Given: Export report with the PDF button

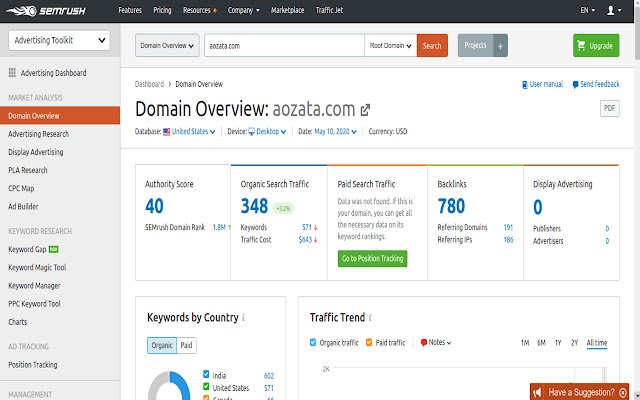Looking at the screenshot, I should (609, 108).
